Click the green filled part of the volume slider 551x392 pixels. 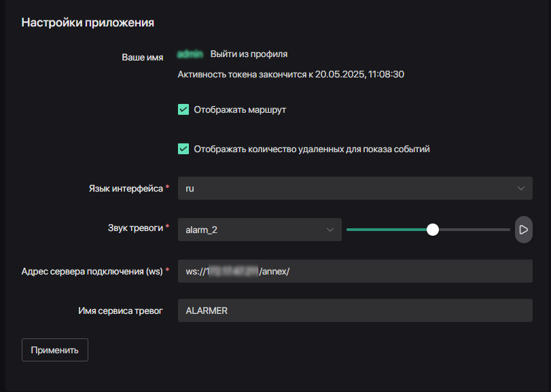coord(386,230)
